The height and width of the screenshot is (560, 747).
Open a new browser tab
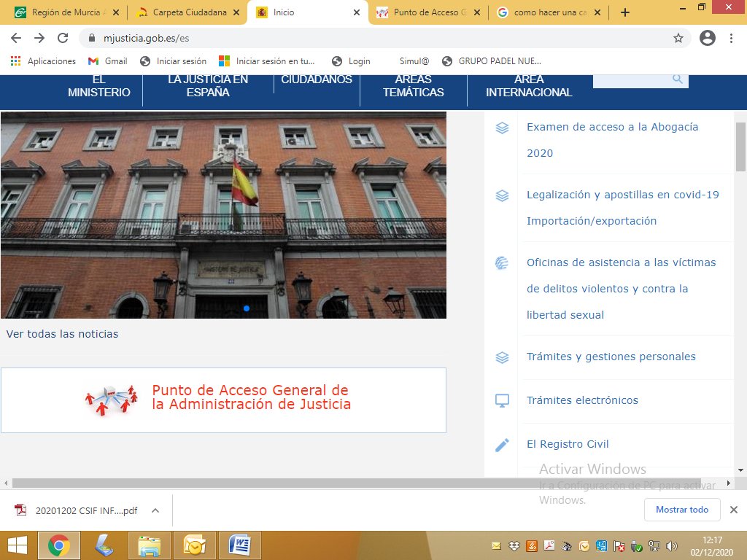(625, 13)
